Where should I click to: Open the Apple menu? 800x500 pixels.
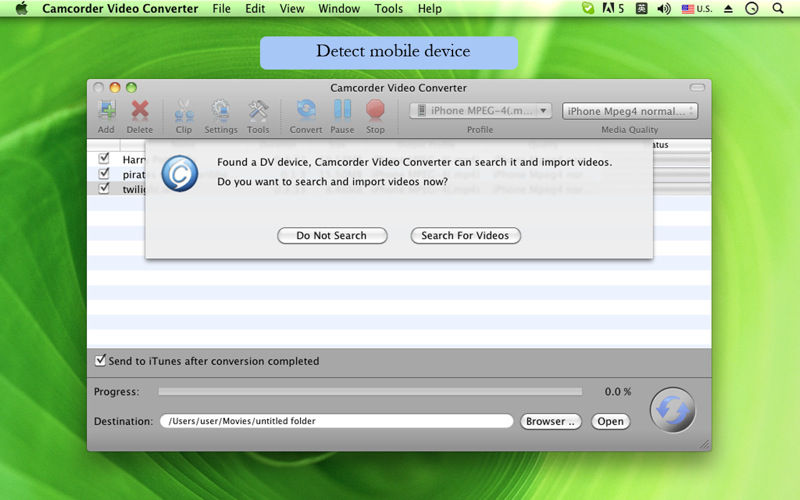pos(21,9)
